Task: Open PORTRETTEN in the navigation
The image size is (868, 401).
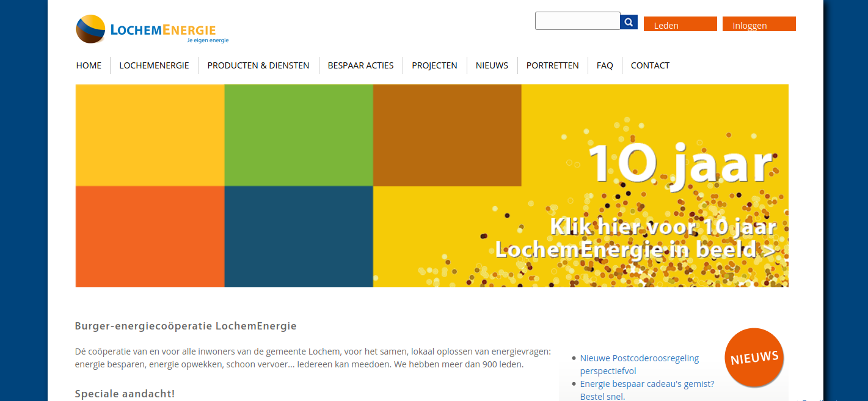Action: (x=553, y=65)
